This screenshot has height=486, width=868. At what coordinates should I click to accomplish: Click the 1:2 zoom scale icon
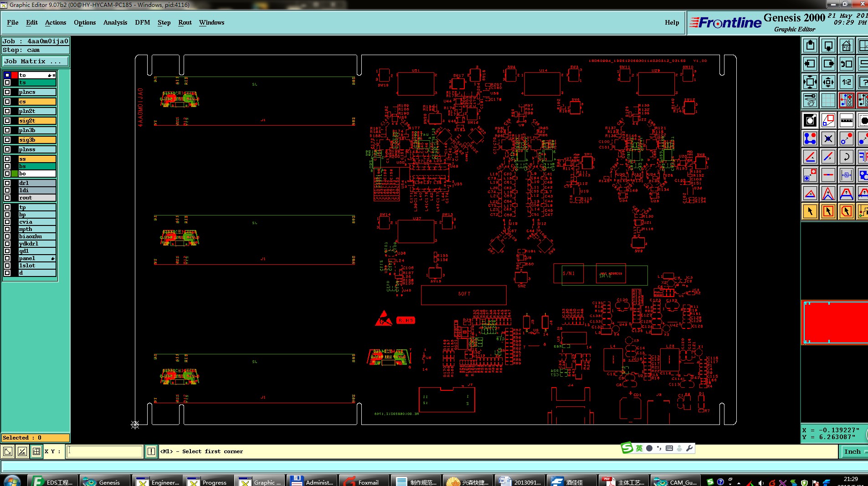coord(846,82)
